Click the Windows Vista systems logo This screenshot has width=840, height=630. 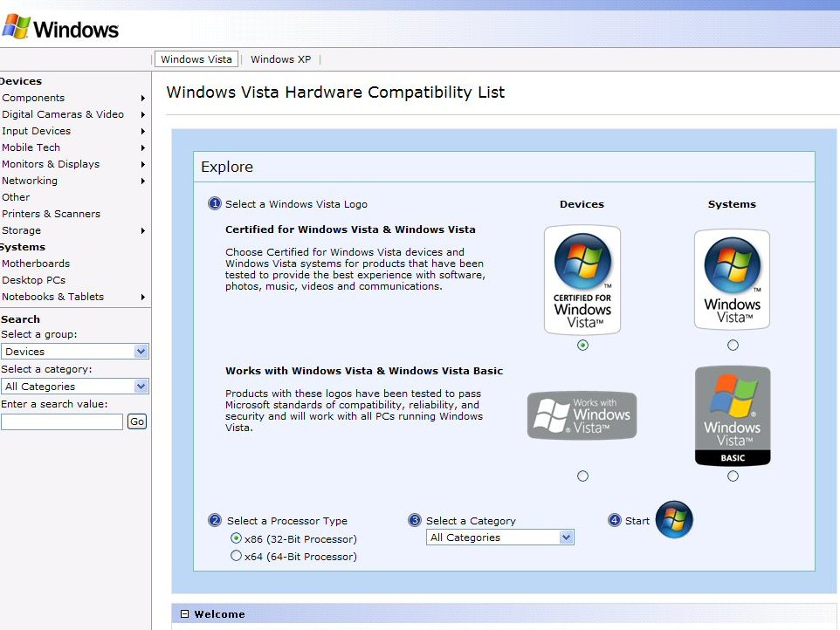coord(732,278)
